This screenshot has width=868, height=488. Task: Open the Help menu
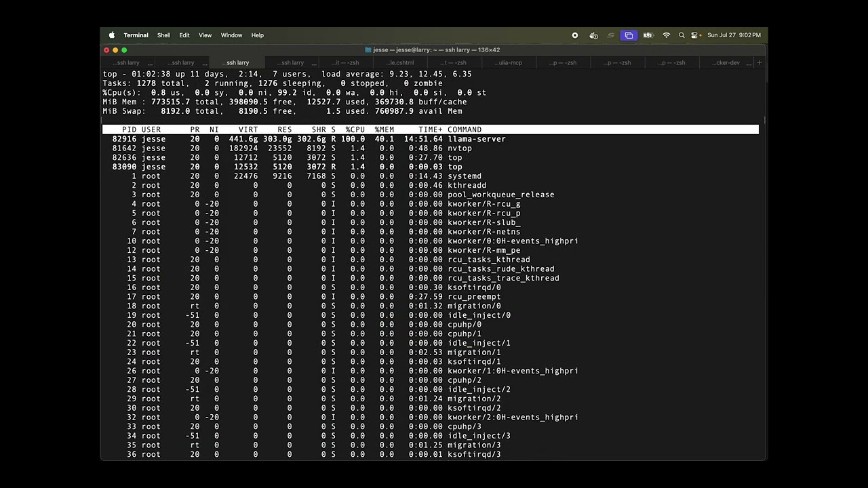(258, 35)
